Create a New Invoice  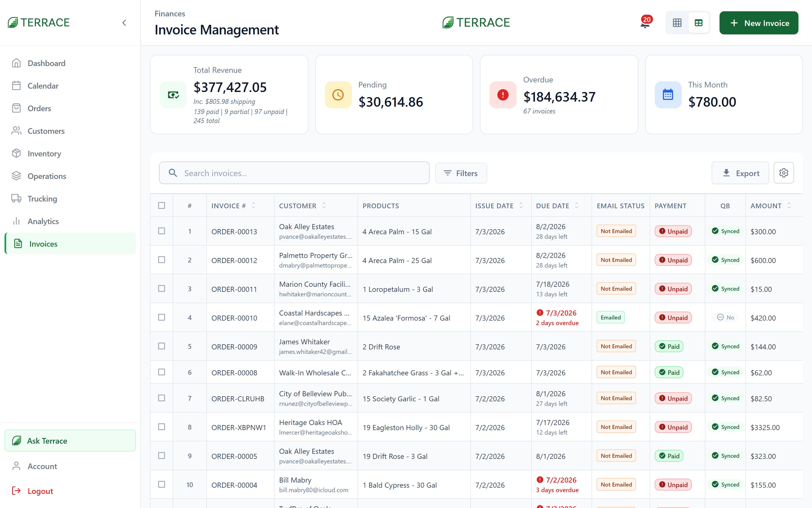click(x=759, y=23)
